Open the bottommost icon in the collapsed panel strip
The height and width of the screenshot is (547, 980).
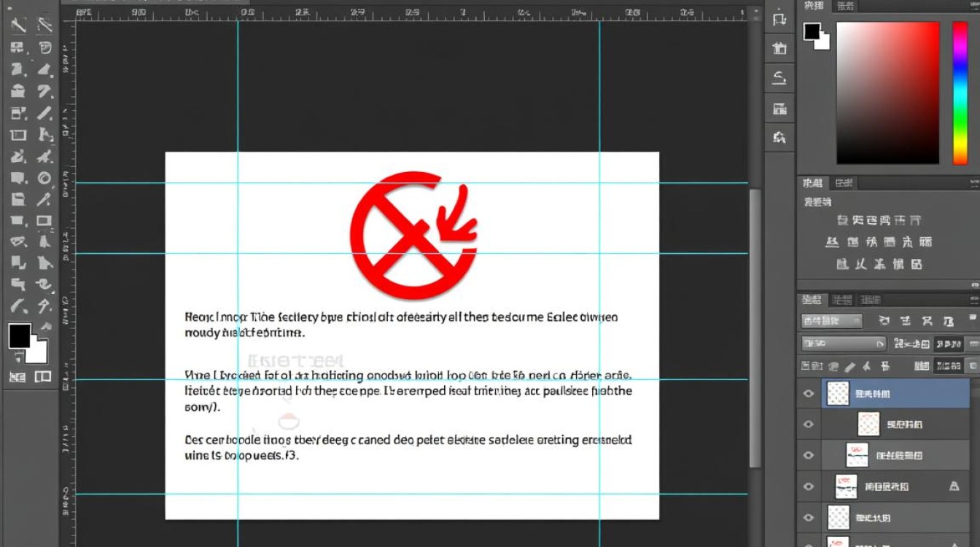click(x=779, y=136)
